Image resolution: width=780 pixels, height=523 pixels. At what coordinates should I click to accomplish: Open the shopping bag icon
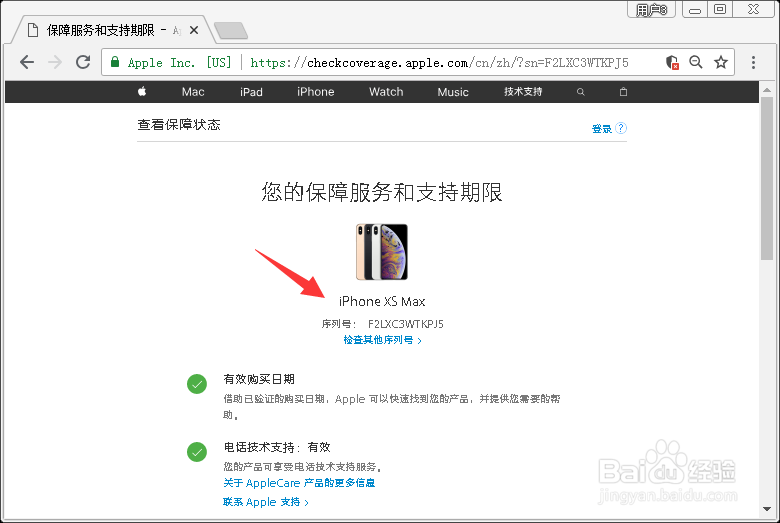623,92
